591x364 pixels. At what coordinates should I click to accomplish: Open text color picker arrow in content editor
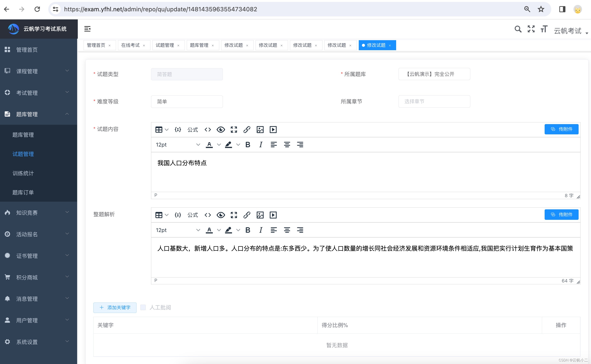219,145
